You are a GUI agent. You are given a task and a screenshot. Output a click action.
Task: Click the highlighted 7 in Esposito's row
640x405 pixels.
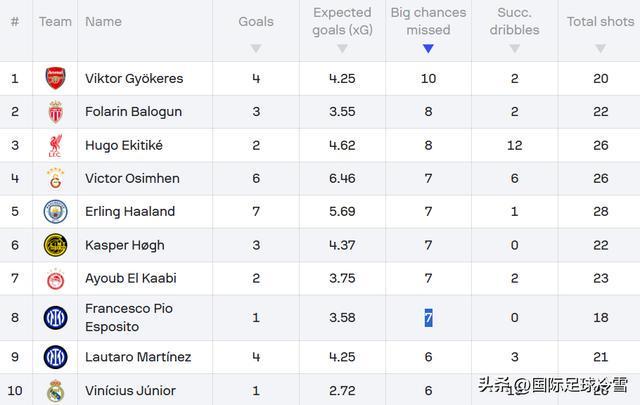click(x=428, y=318)
